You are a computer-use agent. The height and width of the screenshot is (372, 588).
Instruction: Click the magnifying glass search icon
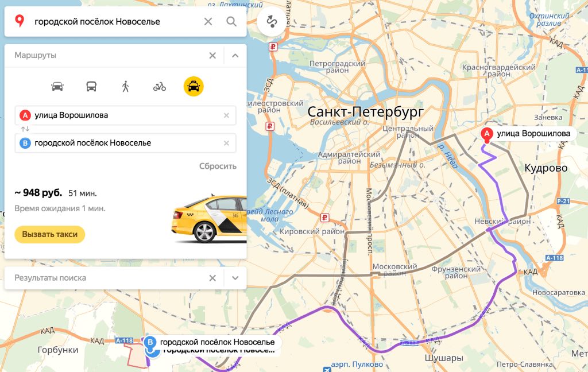[x=231, y=22]
